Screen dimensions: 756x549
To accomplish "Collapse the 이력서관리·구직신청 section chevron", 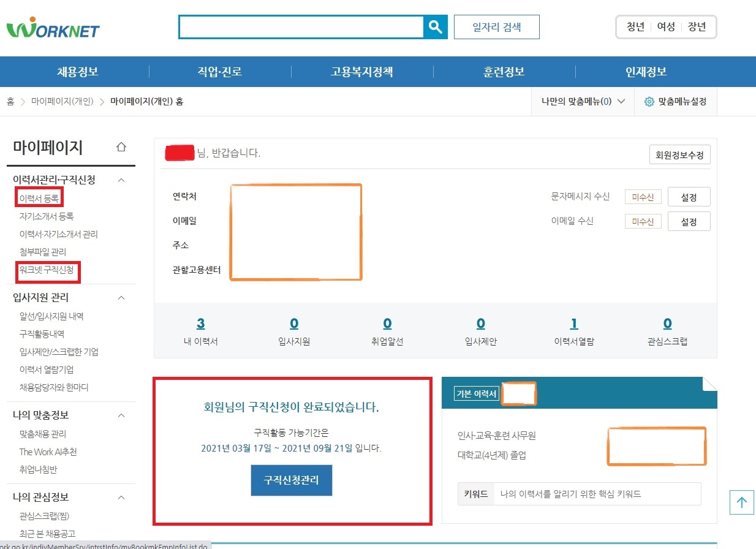I will point(121,180).
